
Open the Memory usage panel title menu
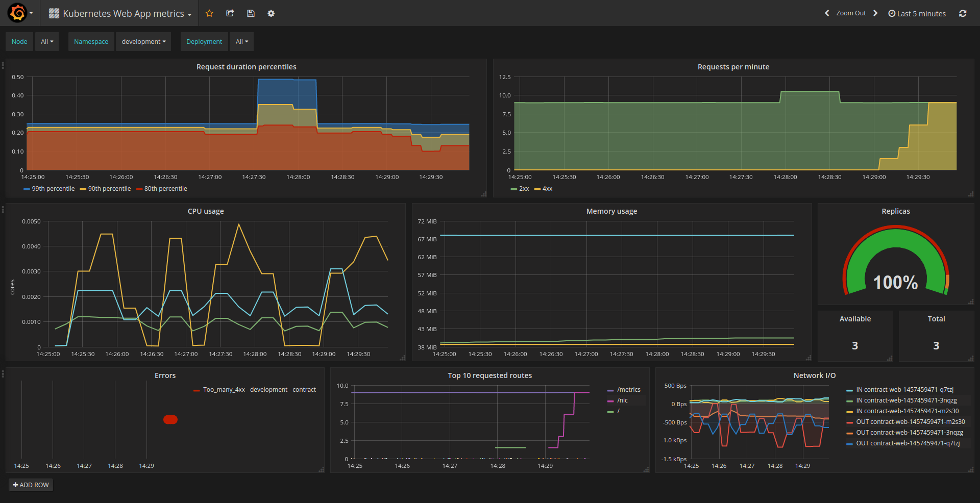611,211
